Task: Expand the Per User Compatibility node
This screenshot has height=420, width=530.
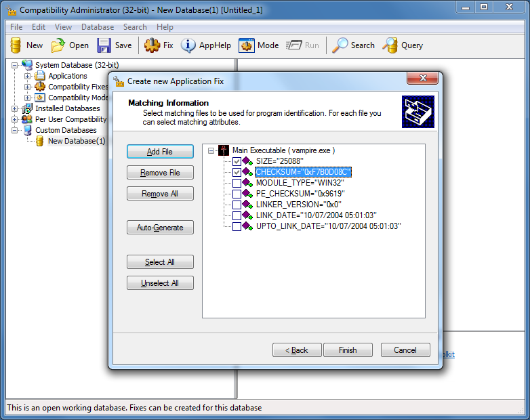Action: point(14,119)
